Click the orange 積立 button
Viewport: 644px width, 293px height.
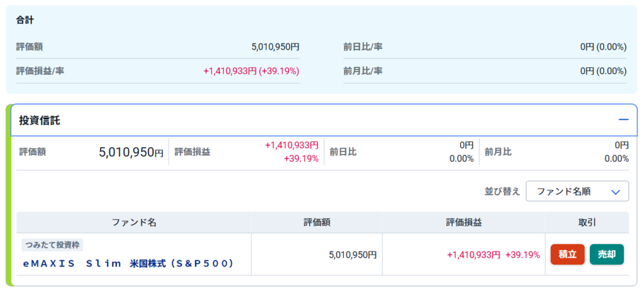(x=568, y=255)
